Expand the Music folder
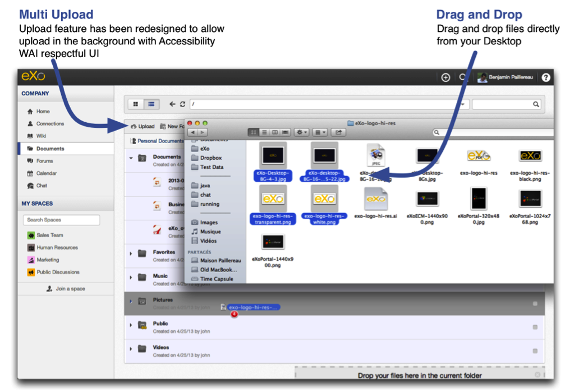Image resolution: width=579 pixels, height=392 pixels. 131,277
